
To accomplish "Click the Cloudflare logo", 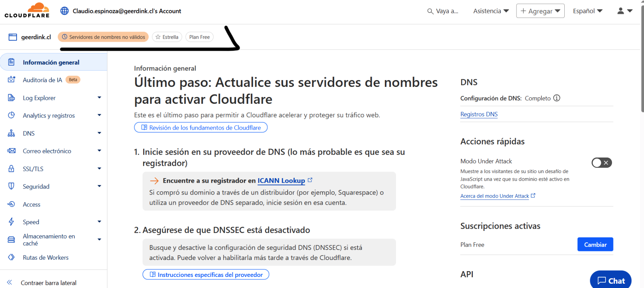I will pyautogui.click(x=27, y=10).
